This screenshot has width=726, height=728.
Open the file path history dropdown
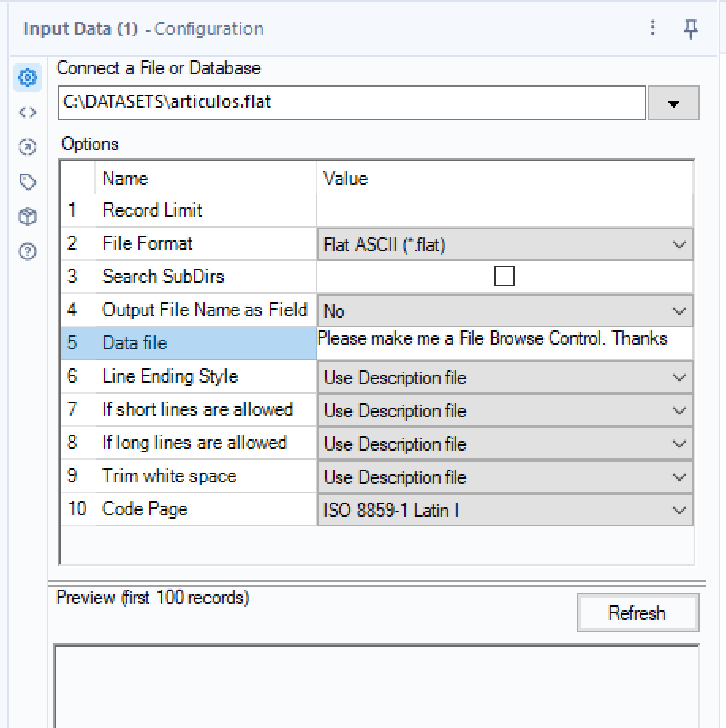coord(673,102)
